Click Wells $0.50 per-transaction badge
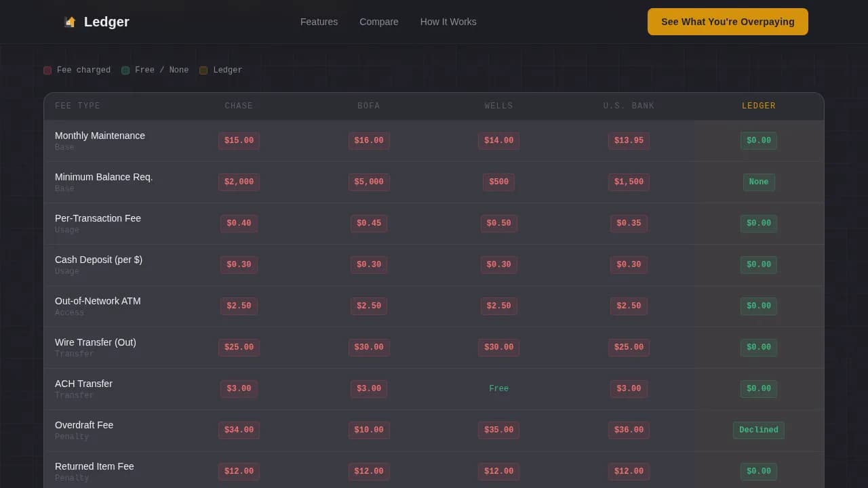This screenshot has height=488, width=868. (x=498, y=224)
